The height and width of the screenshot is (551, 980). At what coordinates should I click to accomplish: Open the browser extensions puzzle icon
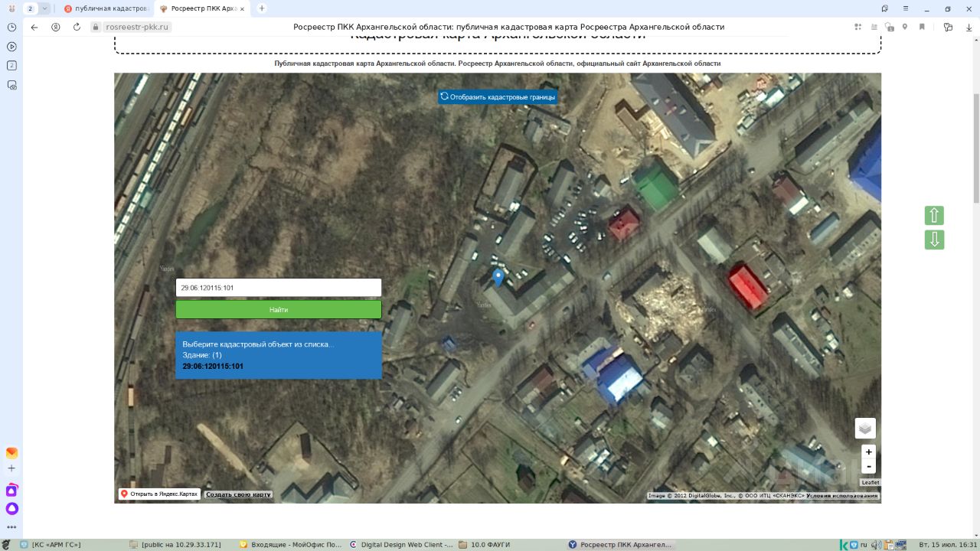pos(858,27)
